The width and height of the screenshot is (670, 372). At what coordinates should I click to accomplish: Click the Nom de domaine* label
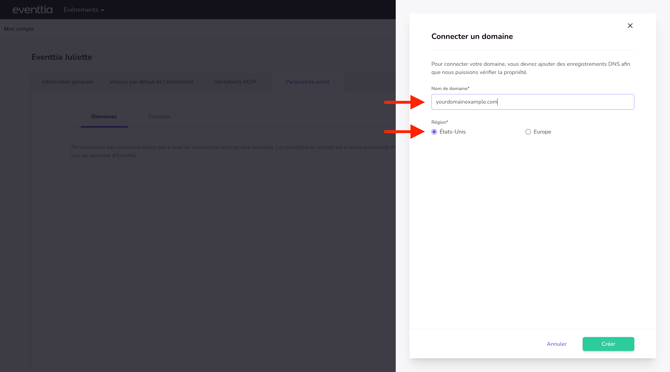coord(450,88)
